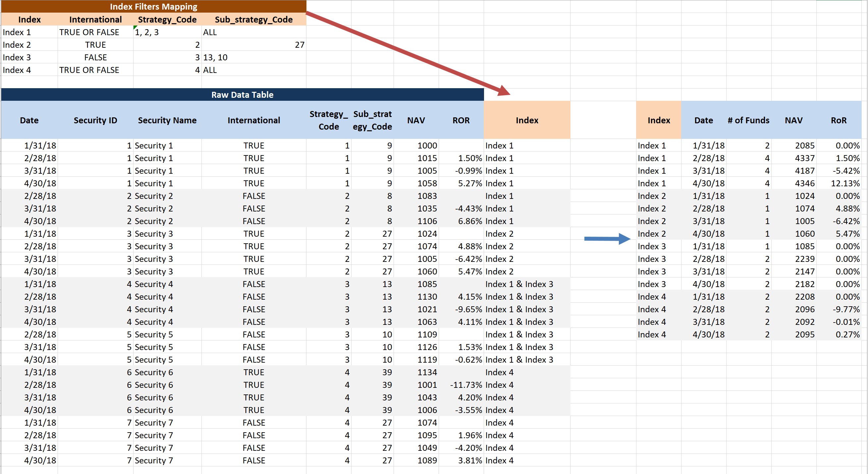
Task: Select the cell showing Index 1 & Index 3
Action: click(x=519, y=284)
